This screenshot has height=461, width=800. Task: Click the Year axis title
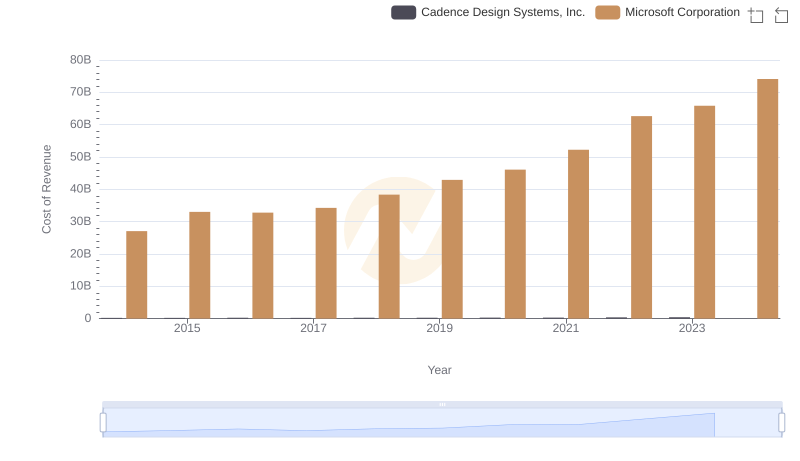(439, 370)
